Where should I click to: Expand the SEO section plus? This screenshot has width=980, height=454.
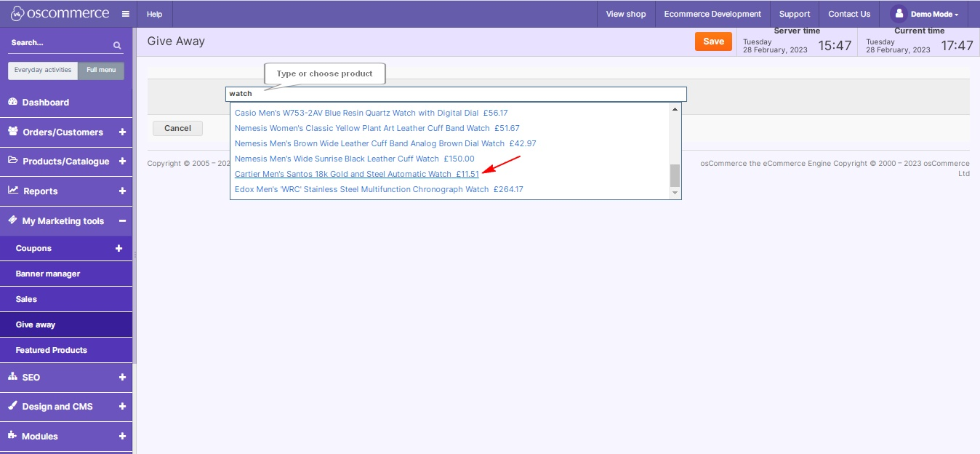[122, 378]
